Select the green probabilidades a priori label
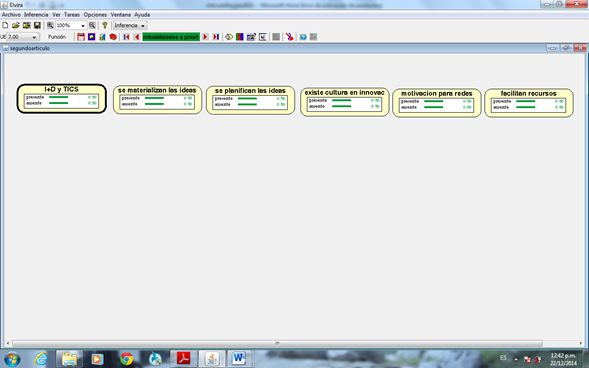The image size is (589, 368). tap(171, 37)
